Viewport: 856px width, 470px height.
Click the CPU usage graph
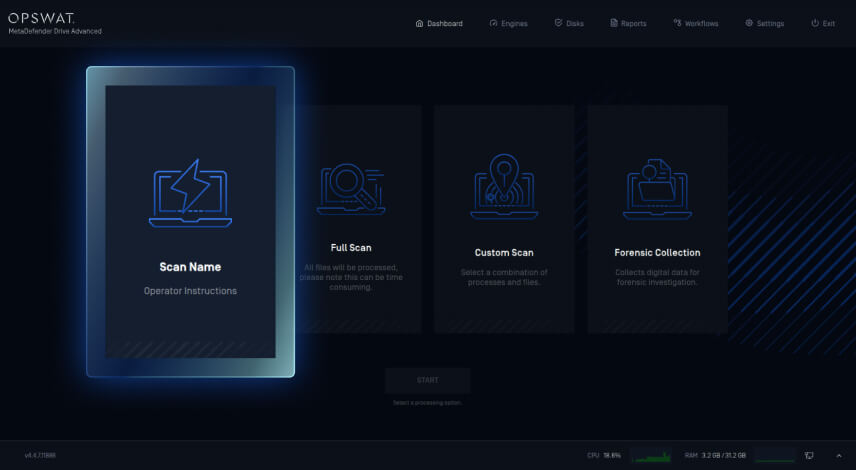651,455
